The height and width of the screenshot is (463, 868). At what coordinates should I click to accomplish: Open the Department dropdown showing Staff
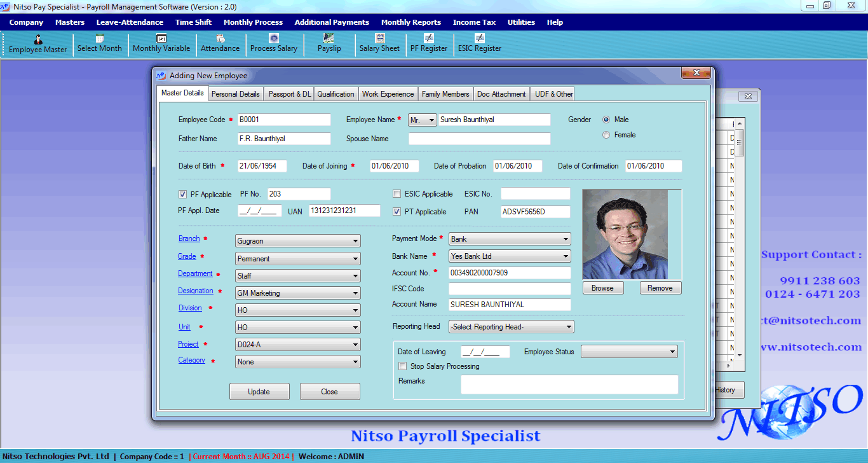[x=297, y=276]
